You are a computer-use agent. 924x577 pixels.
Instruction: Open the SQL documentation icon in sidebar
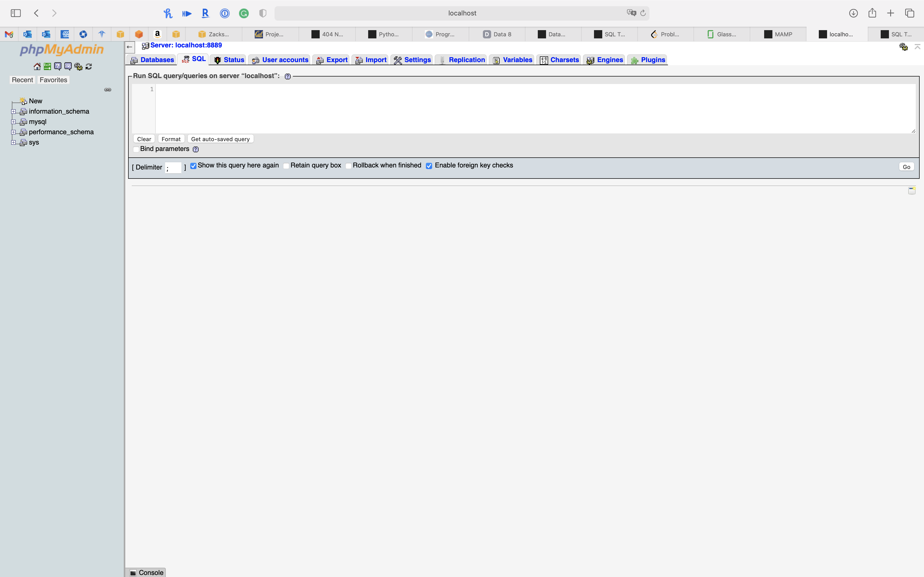tap(68, 66)
